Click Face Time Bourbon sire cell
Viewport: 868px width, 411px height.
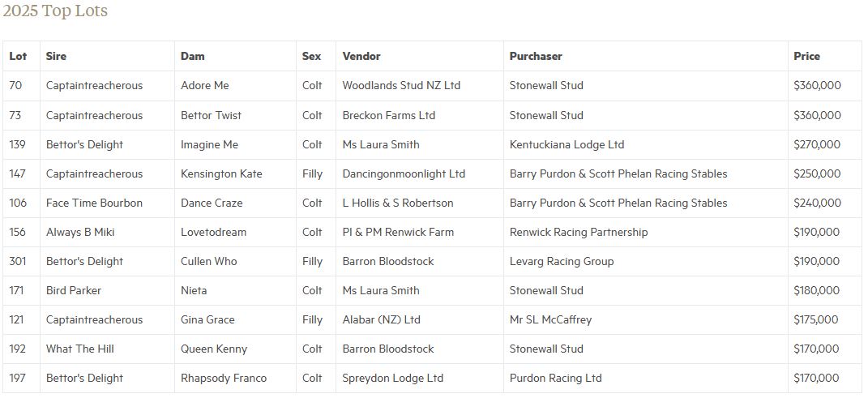pyautogui.click(x=94, y=203)
